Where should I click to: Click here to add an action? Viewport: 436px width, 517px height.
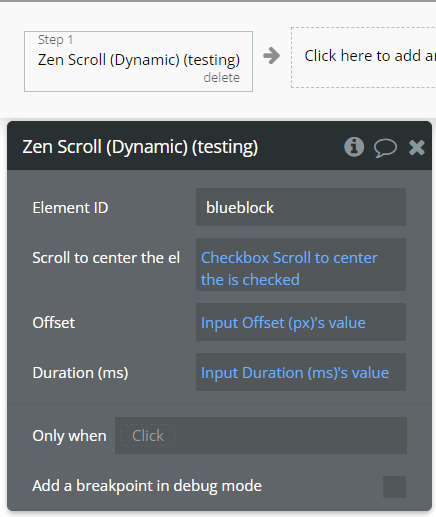[363, 57]
